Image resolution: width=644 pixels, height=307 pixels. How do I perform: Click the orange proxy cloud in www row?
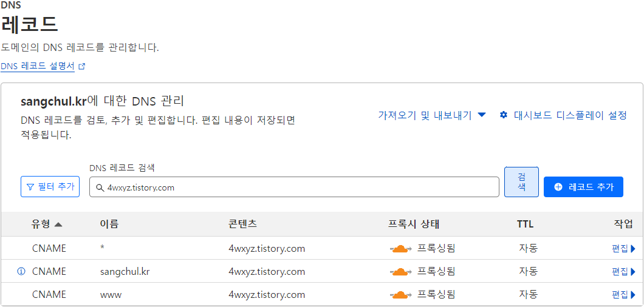401,294
